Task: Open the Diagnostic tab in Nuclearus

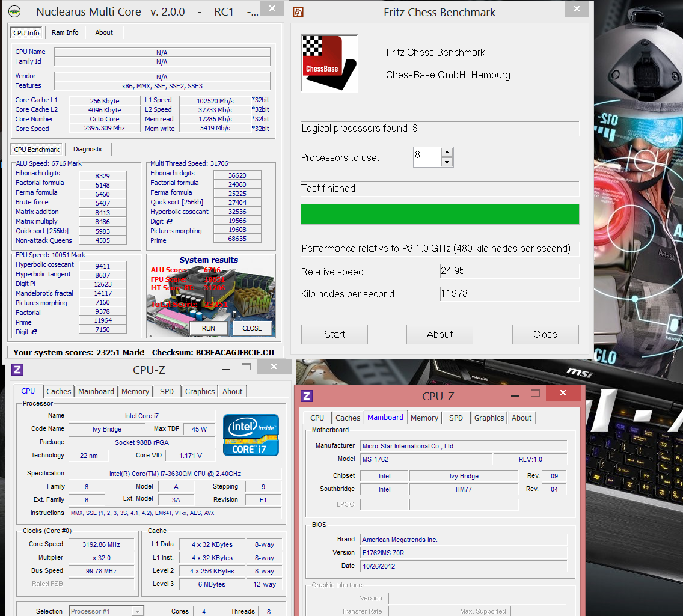Action: (88, 149)
